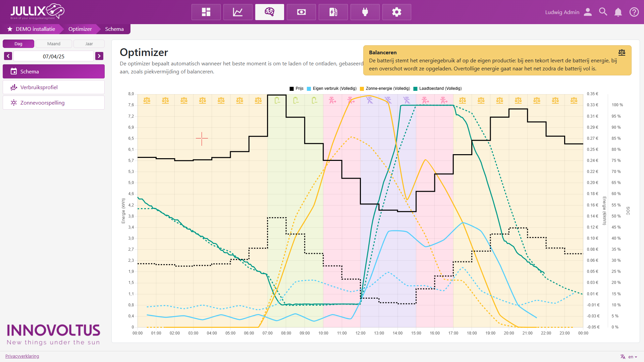644x362 pixels.
Task: Open the line chart statistics icon
Action: 238,12
